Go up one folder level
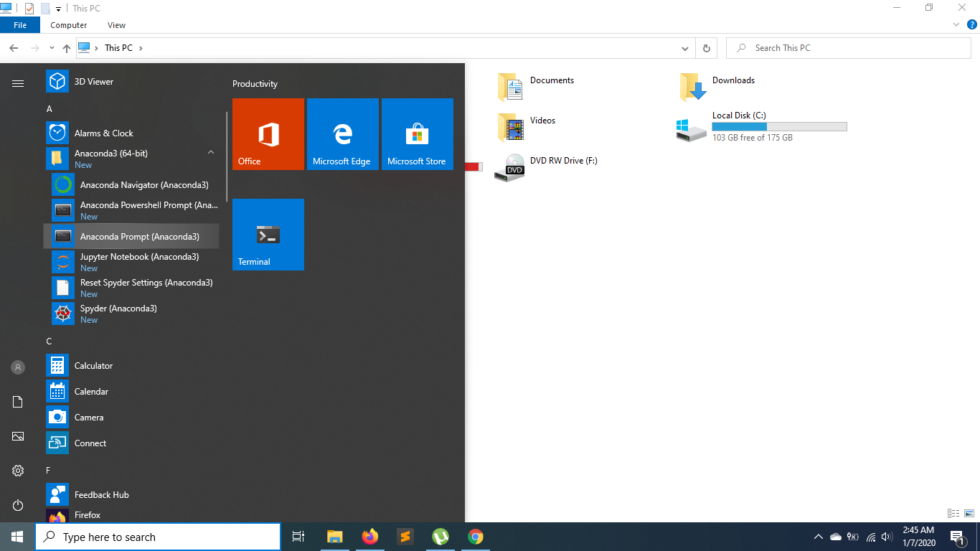Screen dimensions: 980x551 pos(67,48)
